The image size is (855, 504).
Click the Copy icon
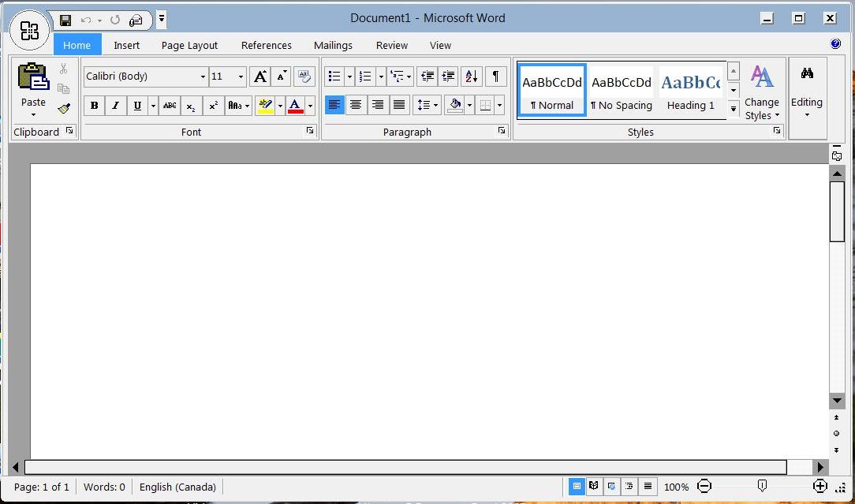(x=64, y=88)
